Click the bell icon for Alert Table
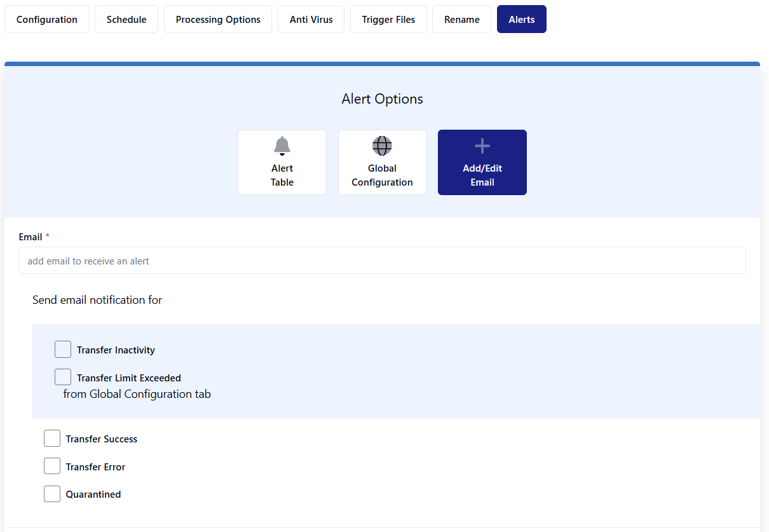 coord(282,146)
